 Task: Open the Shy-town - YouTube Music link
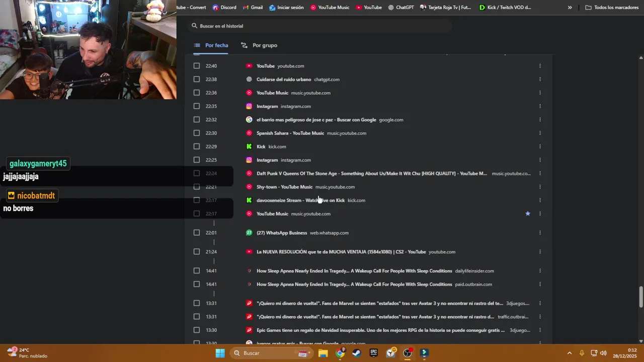(284, 187)
